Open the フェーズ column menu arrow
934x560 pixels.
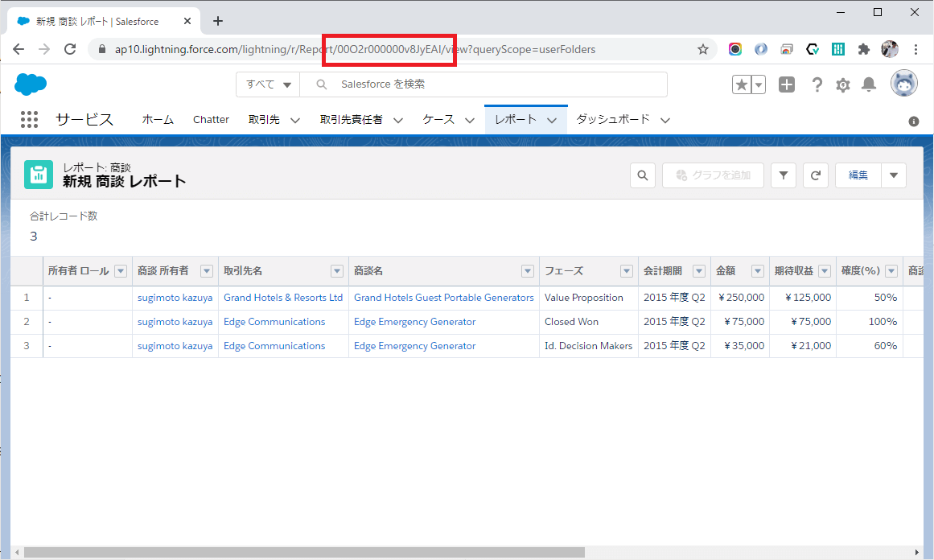(x=627, y=271)
